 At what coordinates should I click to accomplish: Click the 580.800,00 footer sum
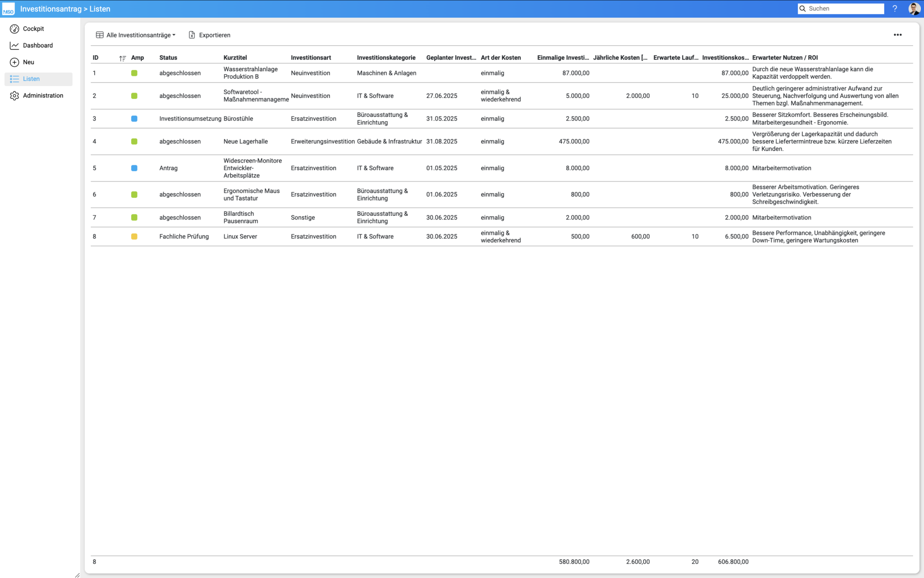[574, 562]
